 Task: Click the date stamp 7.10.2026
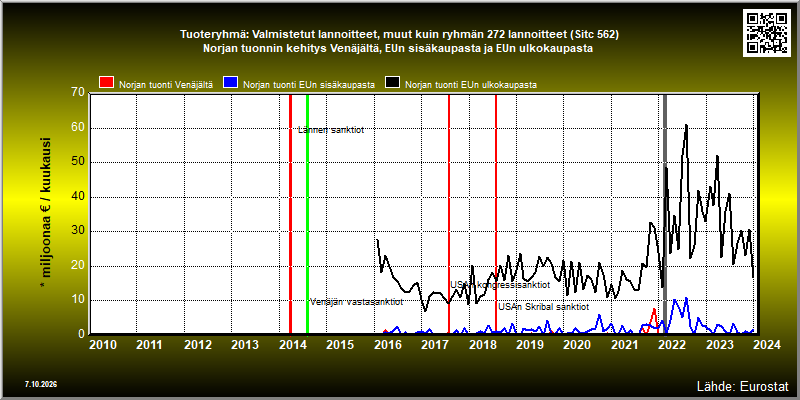[x=41, y=384]
